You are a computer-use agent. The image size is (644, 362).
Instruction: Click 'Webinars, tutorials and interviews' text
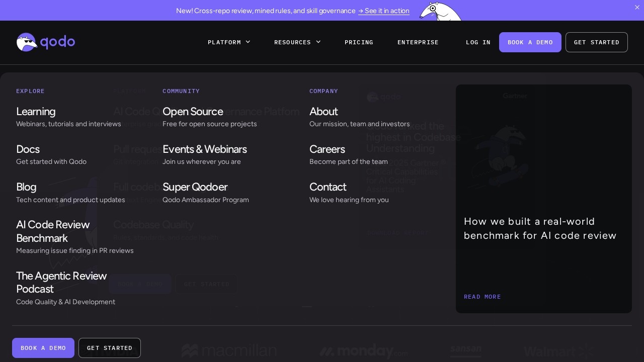[x=68, y=124]
